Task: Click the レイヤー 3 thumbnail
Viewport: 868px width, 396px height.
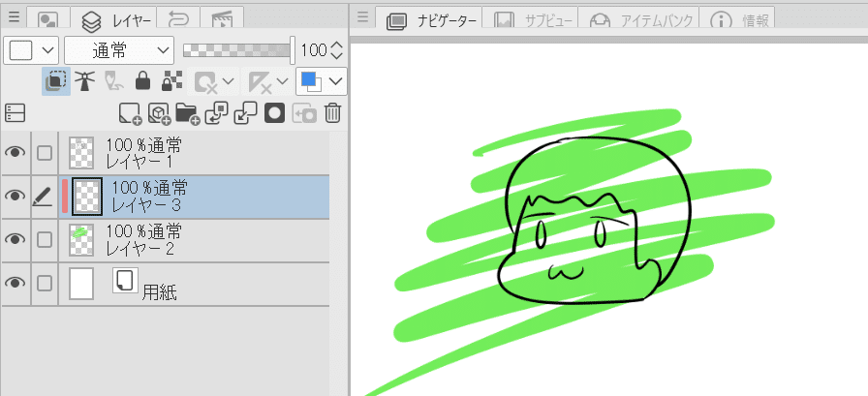Action: pos(87,196)
